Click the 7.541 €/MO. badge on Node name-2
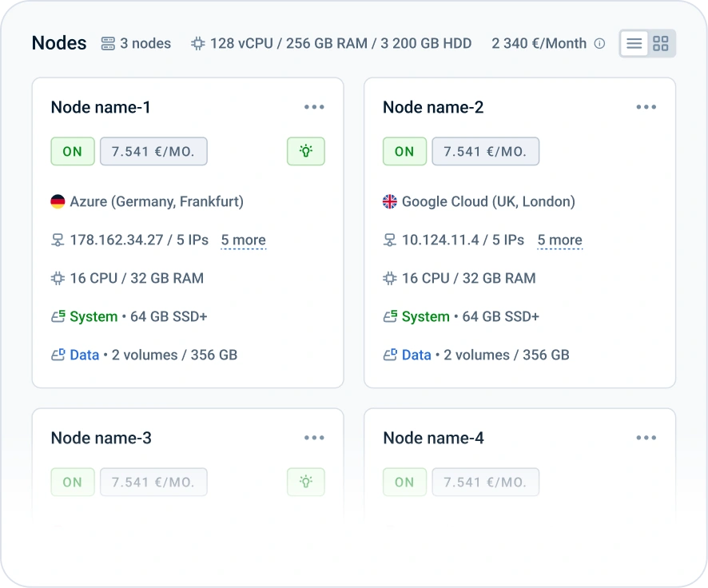Viewport: 708px width, 588px height. (x=485, y=151)
